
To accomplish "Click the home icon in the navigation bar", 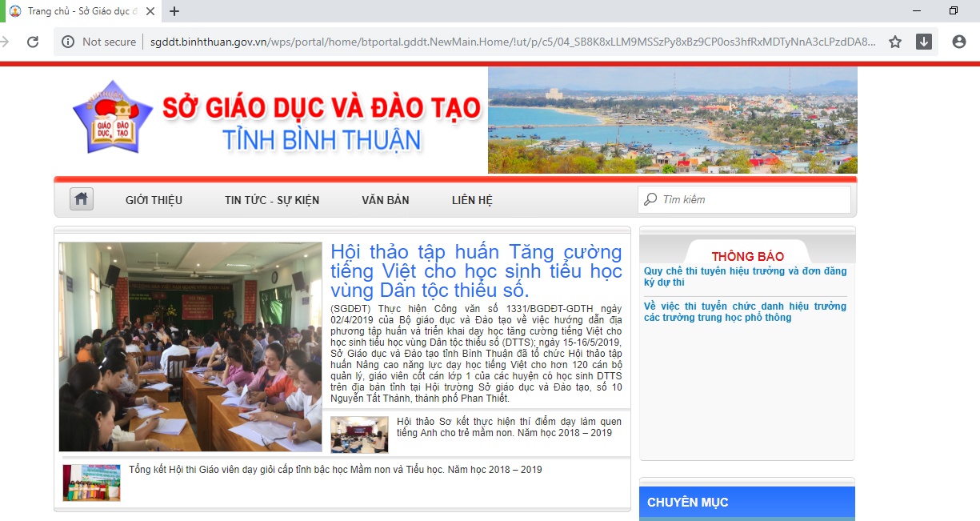I will [x=80, y=198].
